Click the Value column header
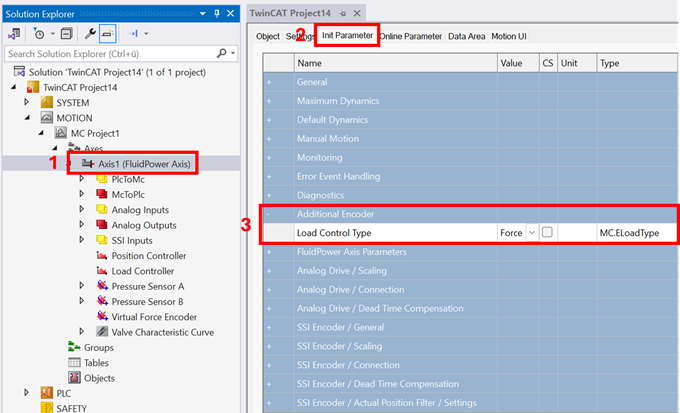 tap(518, 63)
